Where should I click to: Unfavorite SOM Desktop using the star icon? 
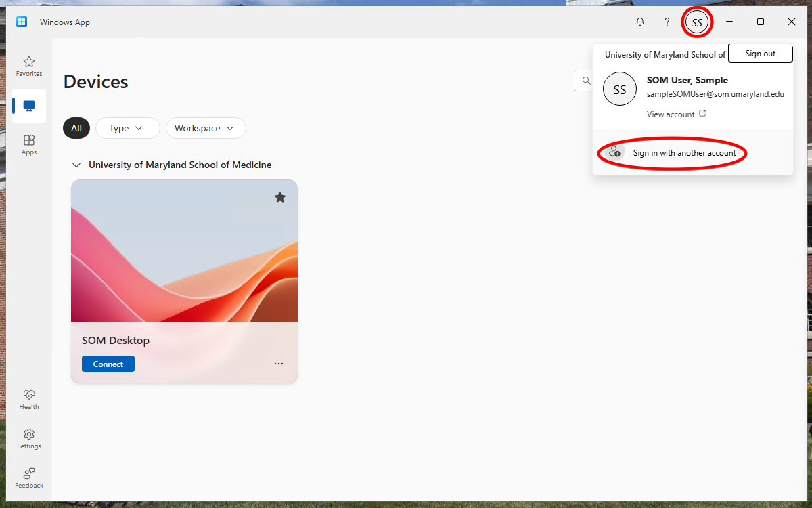click(x=280, y=197)
